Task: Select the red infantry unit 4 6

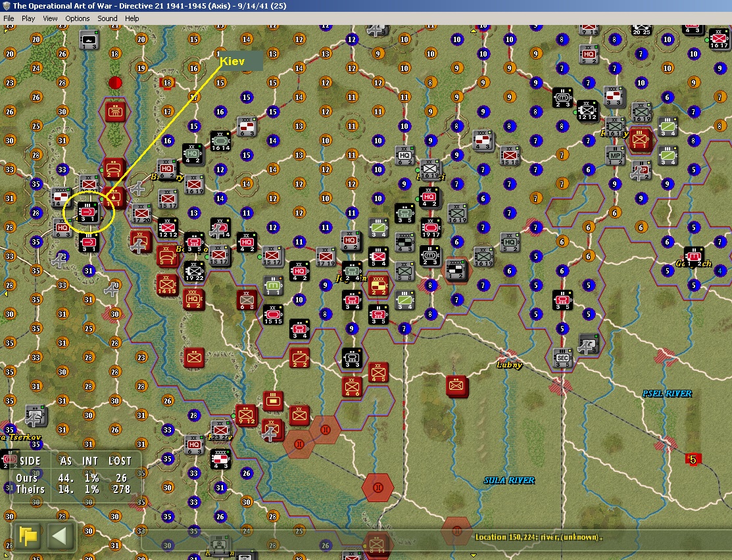Action: click(352, 387)
